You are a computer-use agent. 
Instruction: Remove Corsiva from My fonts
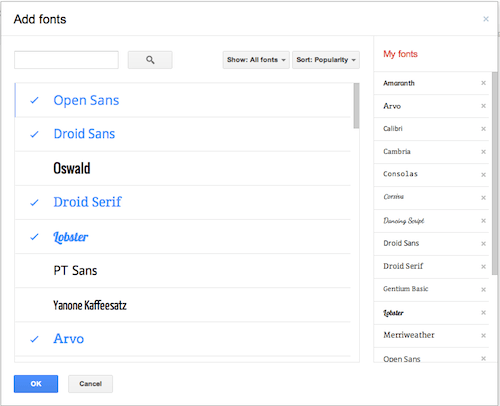tap(483, 198)
